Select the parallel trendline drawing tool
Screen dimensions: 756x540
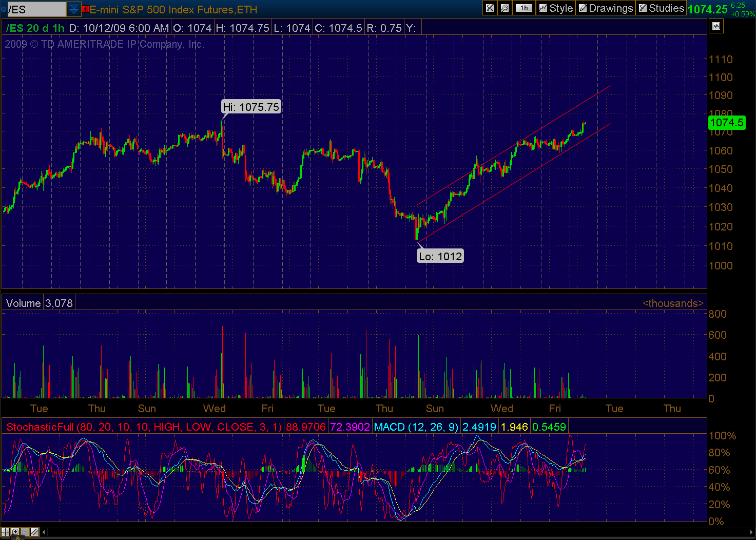coord(34,532)
